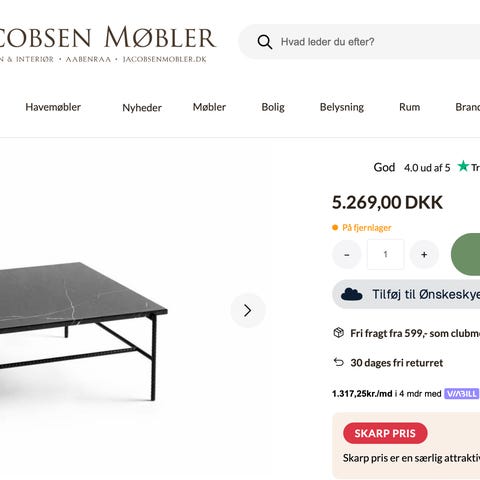Click the ViaBill logo badge

tap(462, 394)
